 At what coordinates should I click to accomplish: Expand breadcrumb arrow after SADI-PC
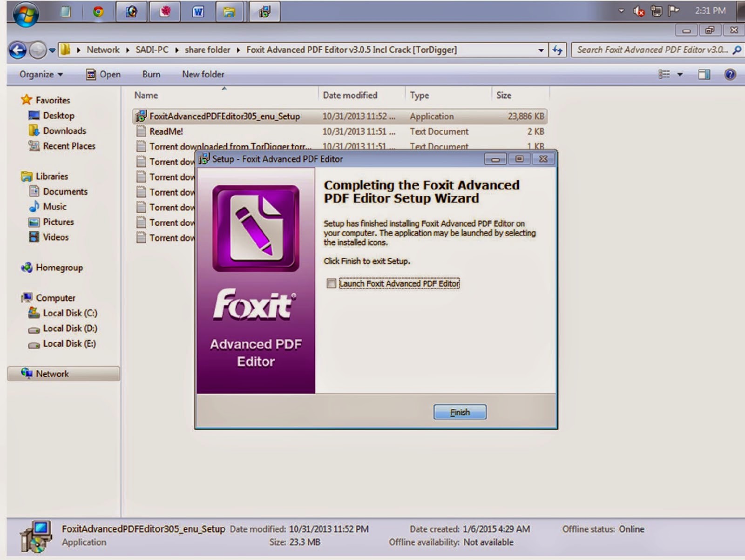[177, 50]
